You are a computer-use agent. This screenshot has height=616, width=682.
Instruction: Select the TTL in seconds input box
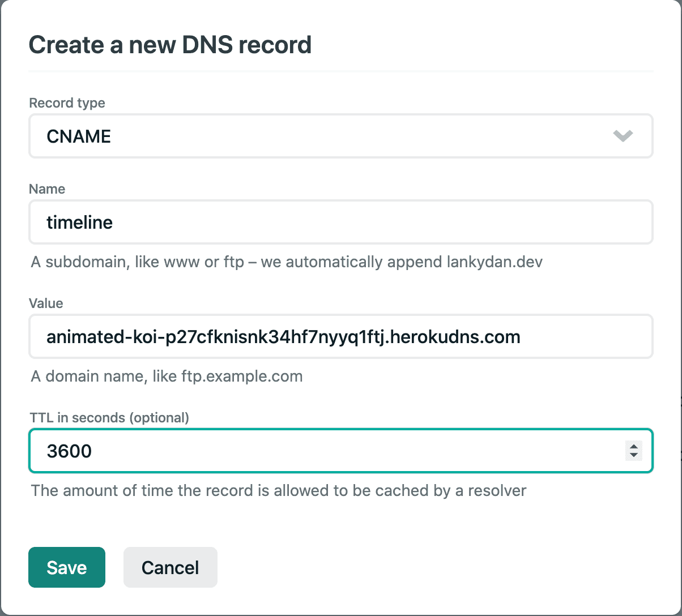point(329,451)
